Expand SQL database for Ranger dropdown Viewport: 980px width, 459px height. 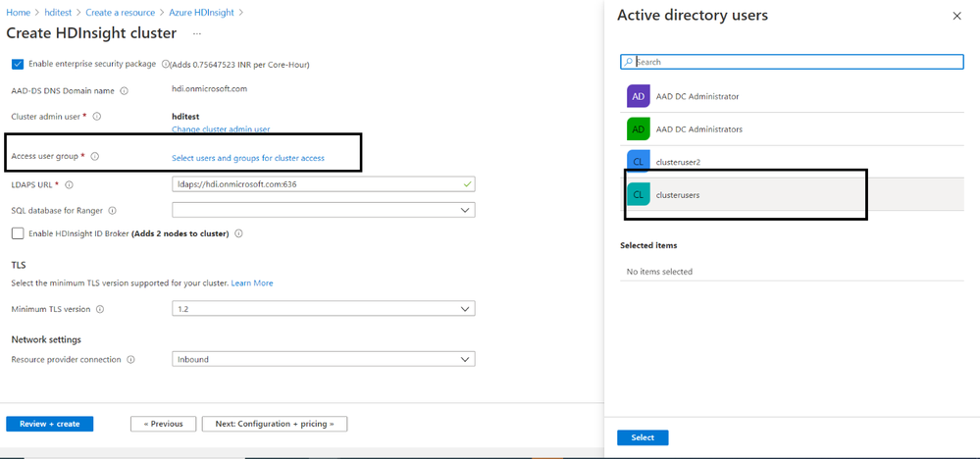coord(323,210)
